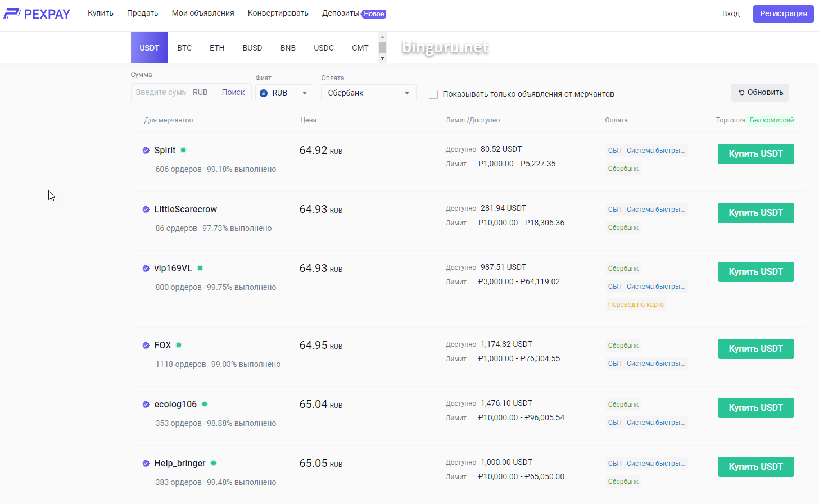Open the Фиат RUB currency dropdown
Viewport: 819px width, 504px height.
pyautogui.click(x=284, y=93)
